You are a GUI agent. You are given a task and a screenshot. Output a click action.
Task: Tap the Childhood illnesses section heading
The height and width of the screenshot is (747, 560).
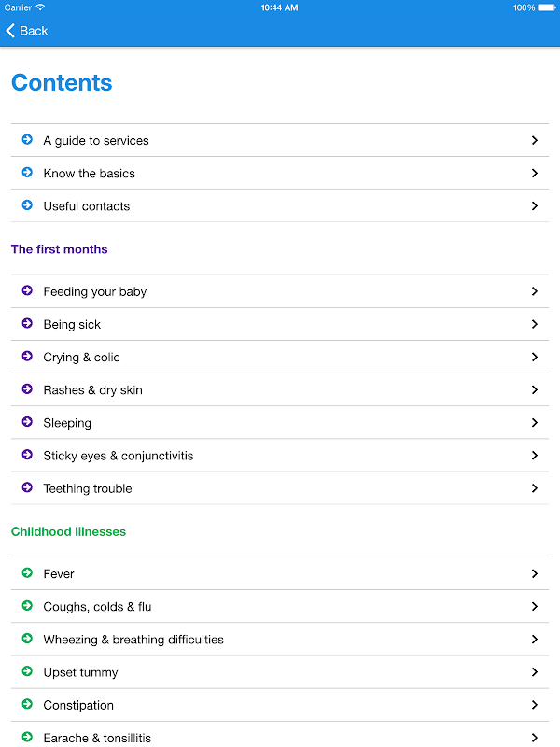click(68, 531)
